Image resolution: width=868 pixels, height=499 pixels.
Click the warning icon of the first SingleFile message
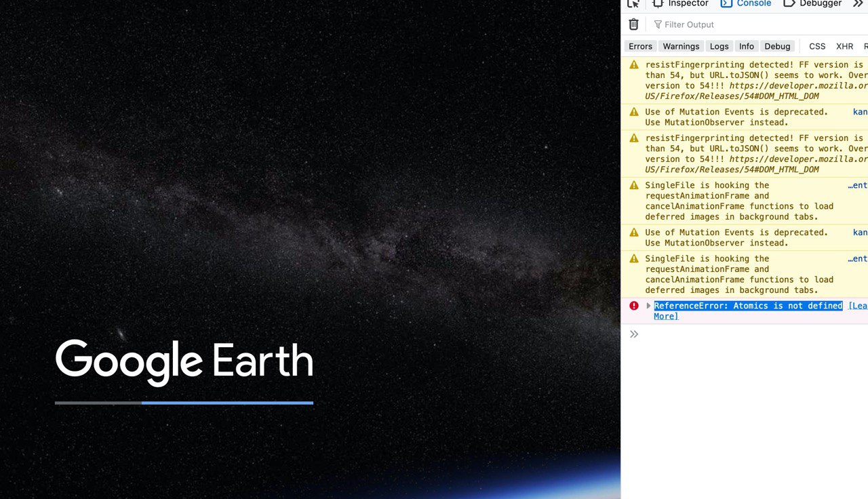point(634,185)
